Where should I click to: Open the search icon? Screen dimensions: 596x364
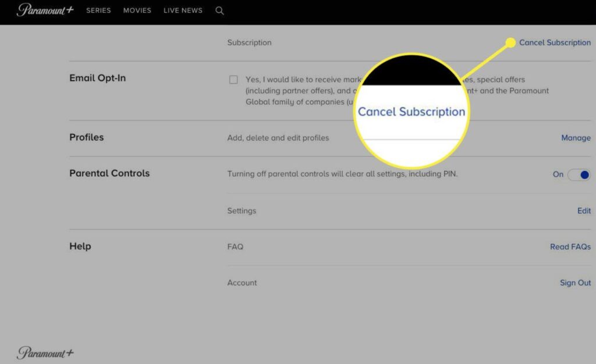[x=219, y=10]
